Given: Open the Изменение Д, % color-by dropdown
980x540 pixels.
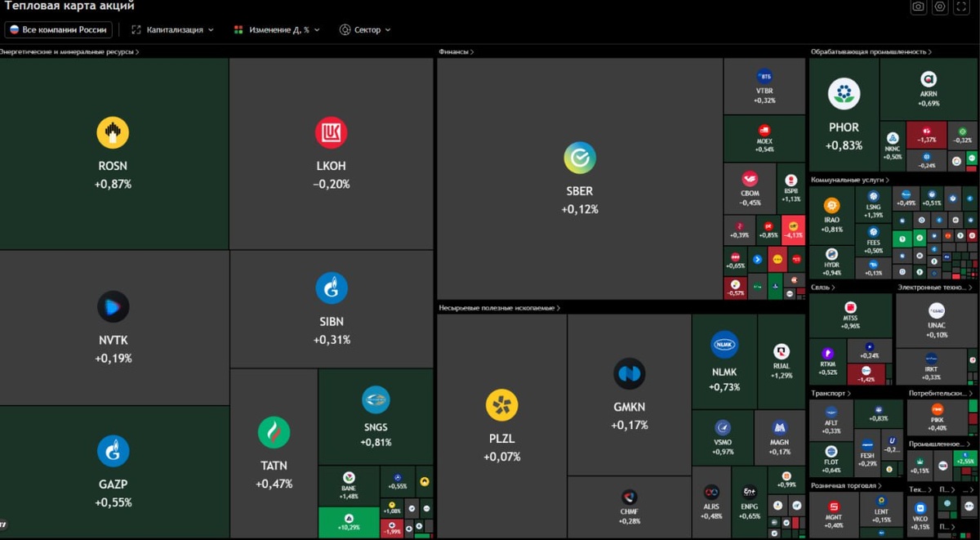Looking at the screenshot, I should coord(277,29).
